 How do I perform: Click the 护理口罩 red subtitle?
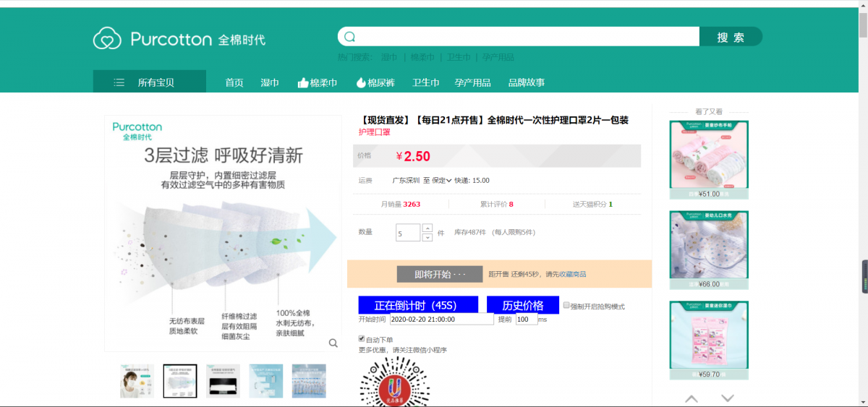click(374, 132)
